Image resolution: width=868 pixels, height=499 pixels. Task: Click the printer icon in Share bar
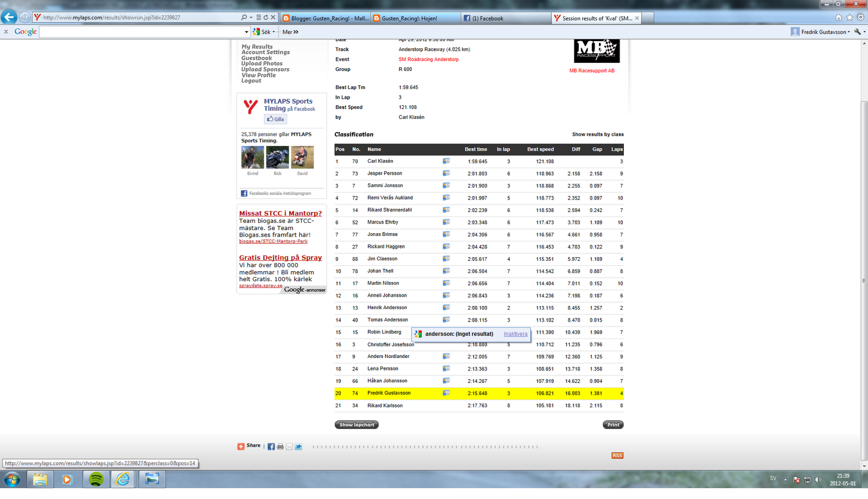click(280, 446)
